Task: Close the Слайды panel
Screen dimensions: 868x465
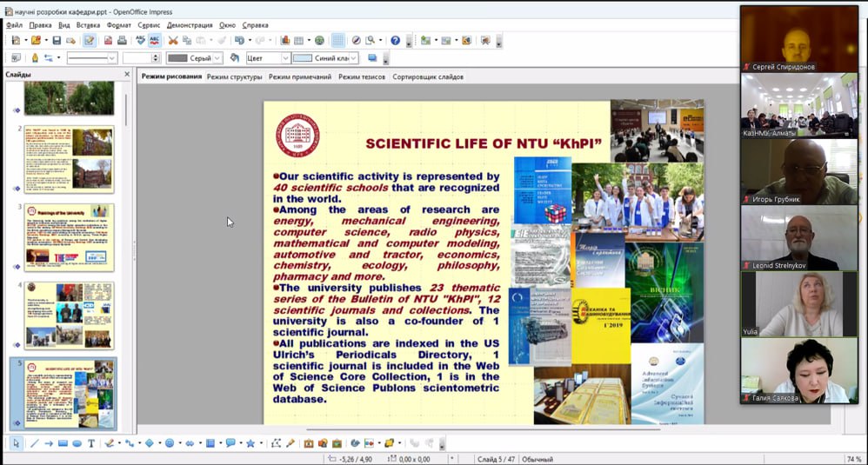Action: tap(129, 75)
